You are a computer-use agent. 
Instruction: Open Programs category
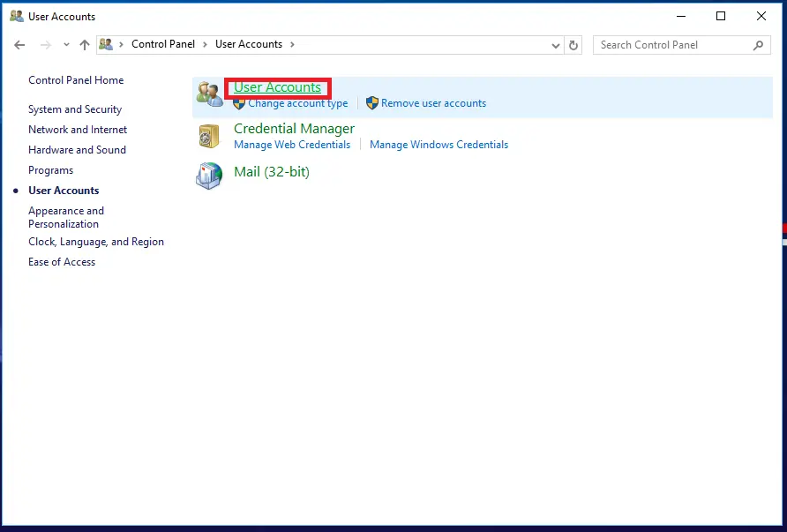50,170
